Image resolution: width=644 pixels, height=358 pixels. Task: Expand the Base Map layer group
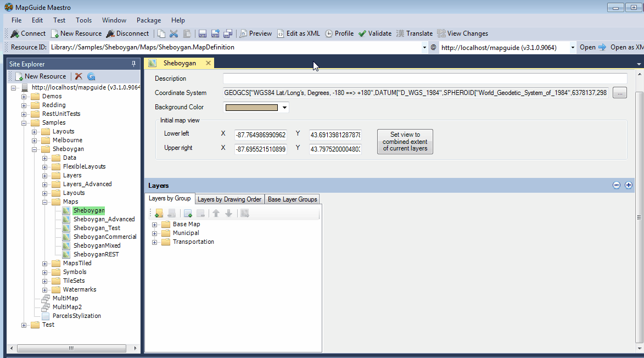[154, 224]
